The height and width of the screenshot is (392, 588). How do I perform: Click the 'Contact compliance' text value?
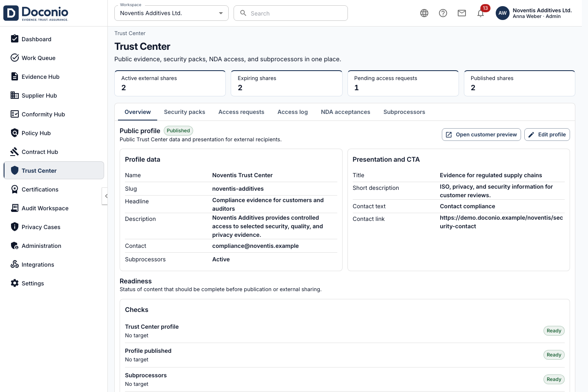tap(468, 206)
